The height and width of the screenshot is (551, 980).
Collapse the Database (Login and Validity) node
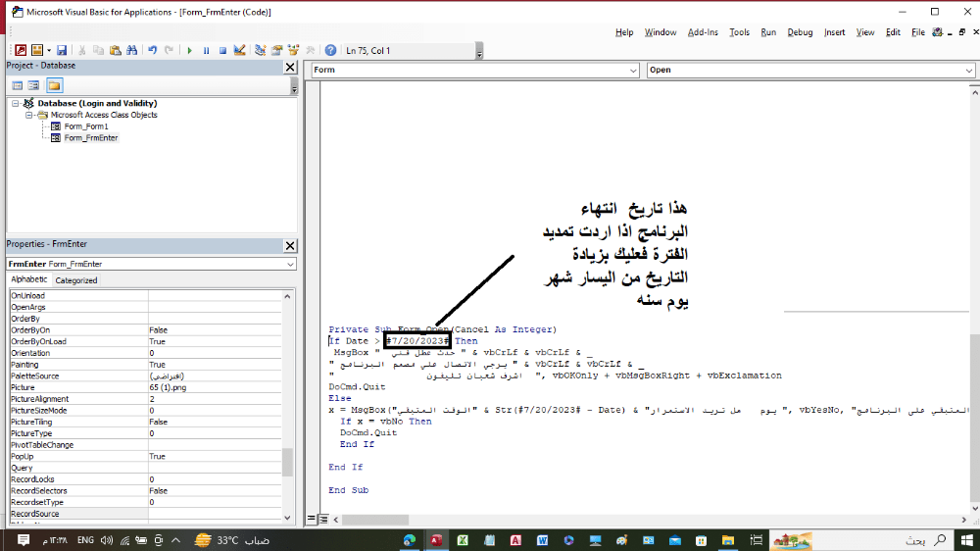[15, 104]
